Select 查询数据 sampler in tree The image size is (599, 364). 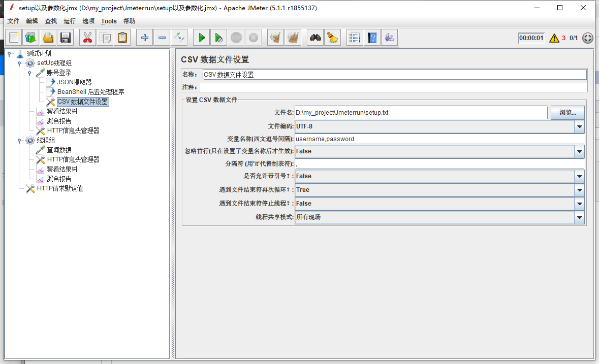coord(59,150)
